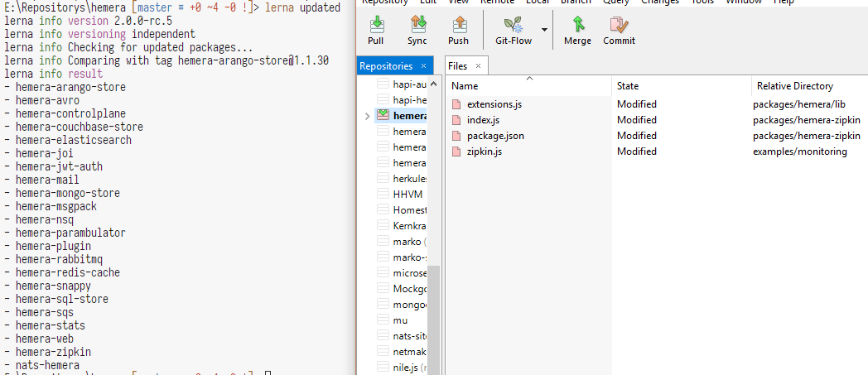The image size is (868, 375).
Task: Select the mu repository icon
Action: (x=383, y=320)
